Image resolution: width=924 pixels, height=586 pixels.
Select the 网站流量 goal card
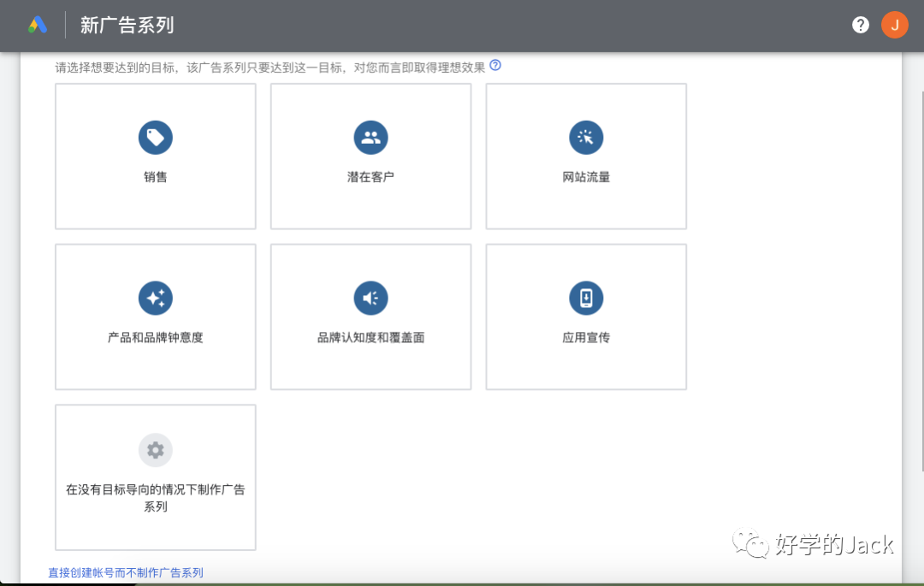coord(586,156)
